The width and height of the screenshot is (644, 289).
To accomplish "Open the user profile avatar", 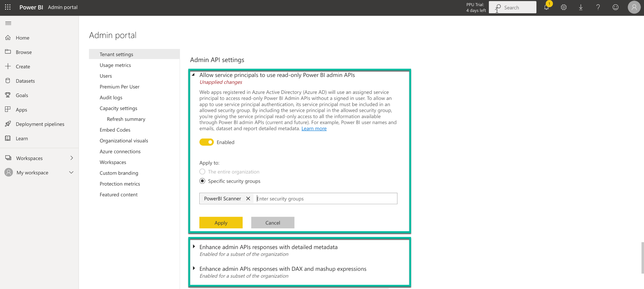I will pyautogui.click(x=634, y=7).
